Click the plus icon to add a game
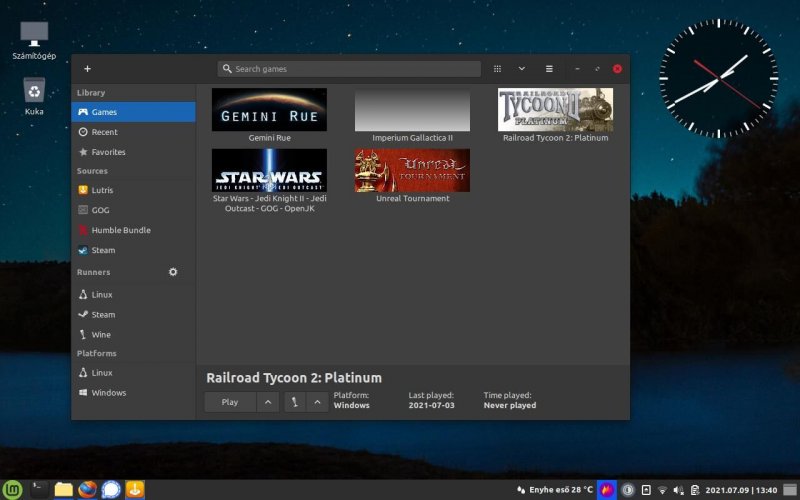The width and height of the screenshot is (800, 500). pos(87,69)
